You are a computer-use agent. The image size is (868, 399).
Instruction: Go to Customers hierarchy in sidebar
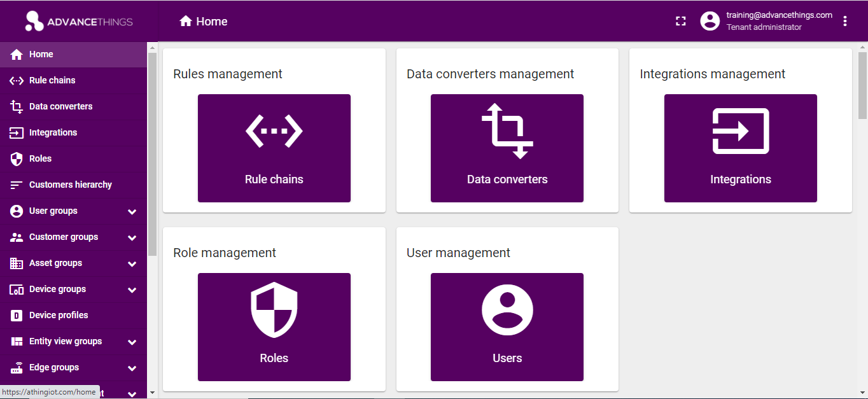[x=70, y=185]
